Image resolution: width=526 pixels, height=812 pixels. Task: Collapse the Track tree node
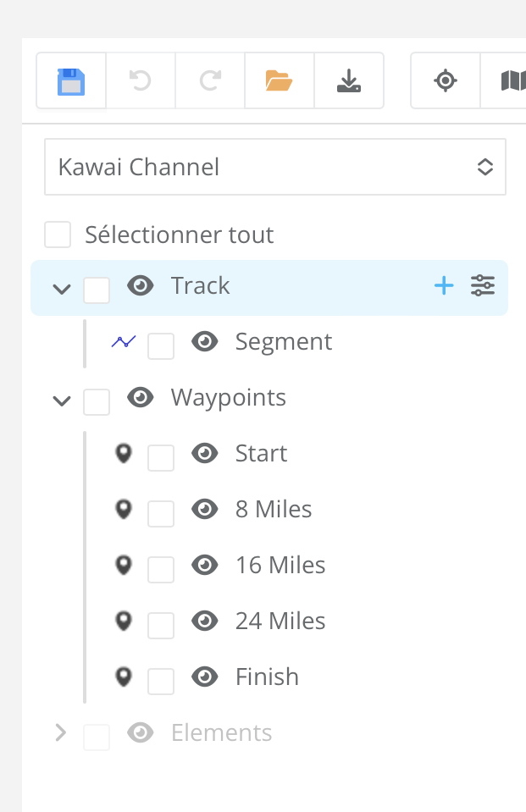(61, 289)
